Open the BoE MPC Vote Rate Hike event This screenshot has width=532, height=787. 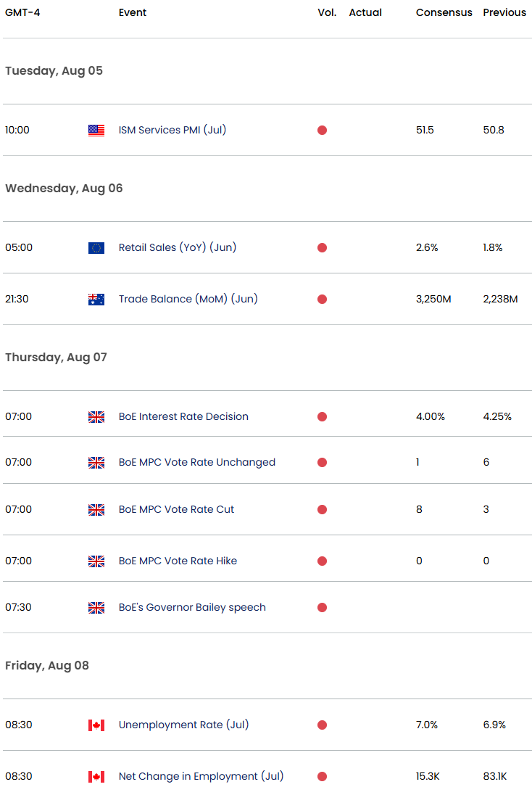point(178,561)
